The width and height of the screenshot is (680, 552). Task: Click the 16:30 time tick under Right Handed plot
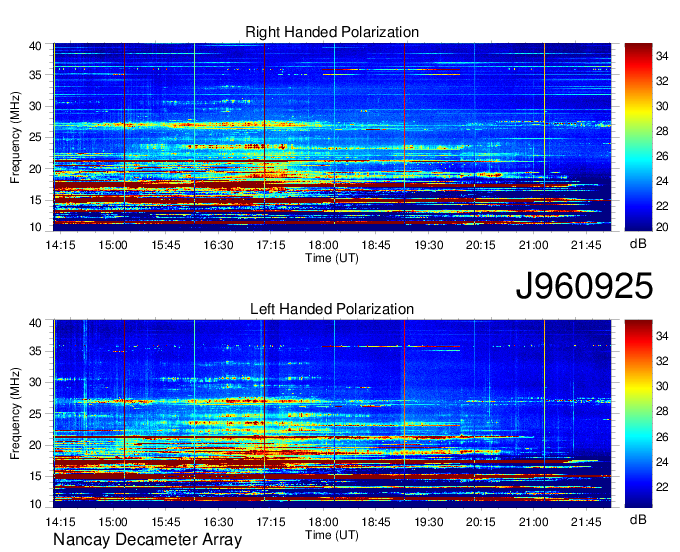pyautogui.click(x=218, y=245)
